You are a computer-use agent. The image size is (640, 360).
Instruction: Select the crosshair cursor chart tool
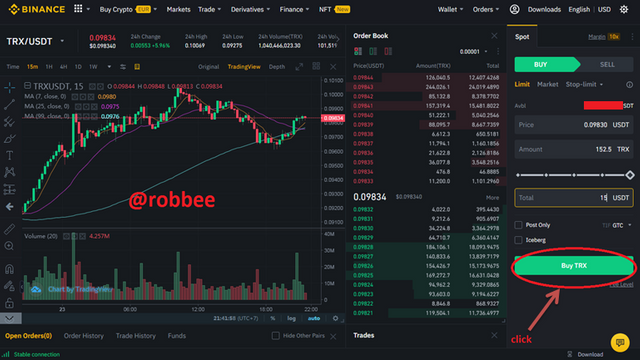pyautogui.click(x=9, y=87)
